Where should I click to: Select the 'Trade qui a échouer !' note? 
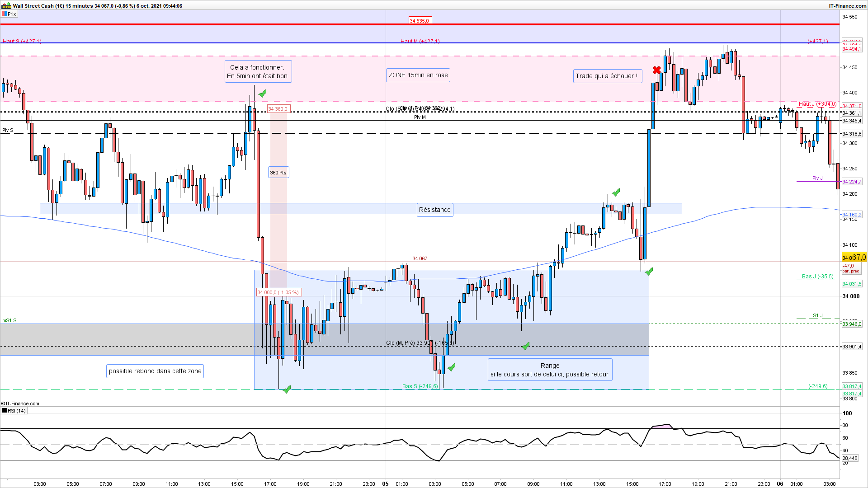coord(607,76)
